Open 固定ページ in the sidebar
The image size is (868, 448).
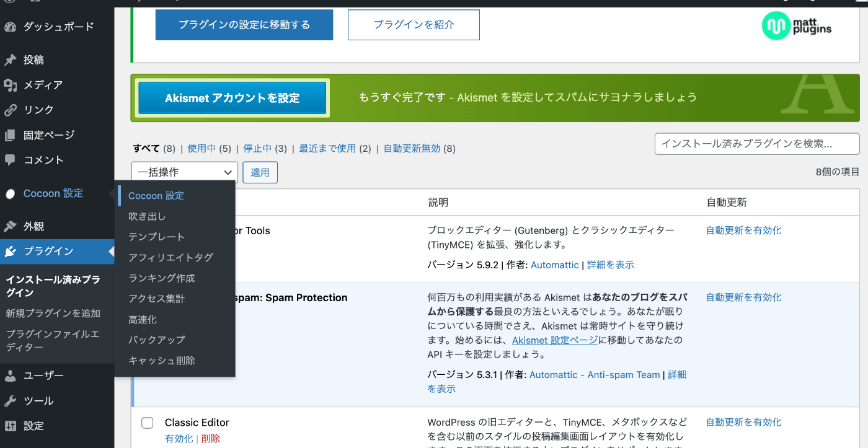[x=49, y=135]
